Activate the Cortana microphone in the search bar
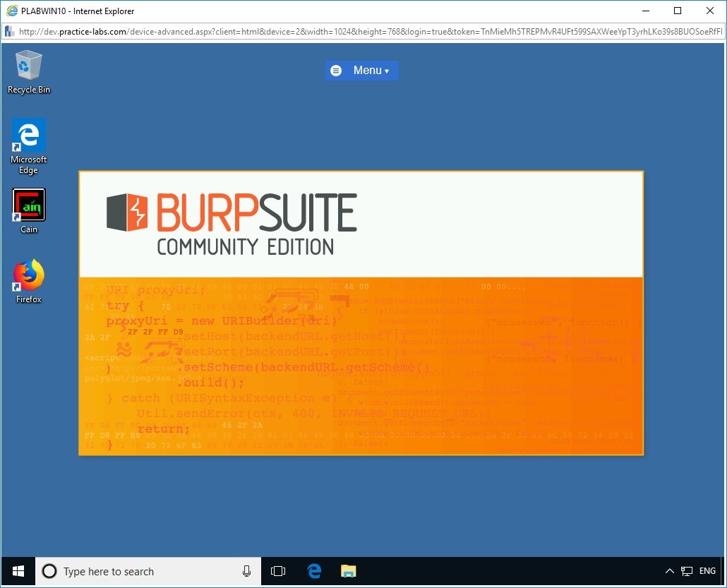This screenshot has width=727, height=588. pyautogui.click(x=246, y=571)
